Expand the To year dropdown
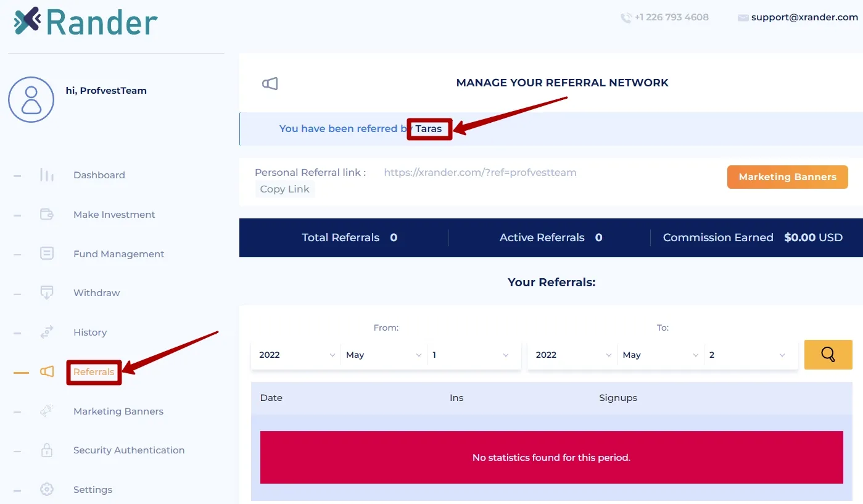 point(572,355)
